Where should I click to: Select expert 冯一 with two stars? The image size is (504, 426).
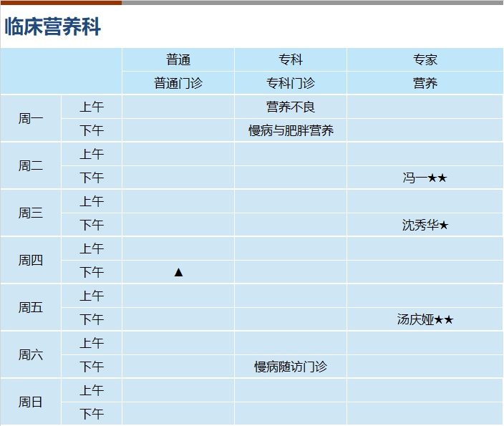point(425,178)
